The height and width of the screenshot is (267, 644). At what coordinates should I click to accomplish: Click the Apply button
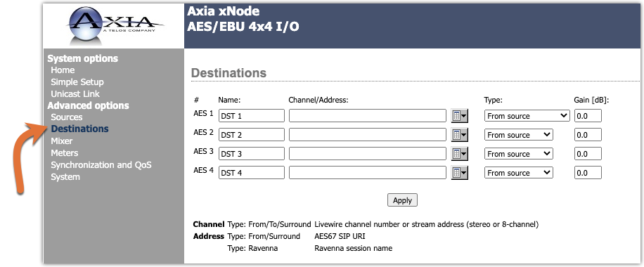pyautogui.click(x=402, y=200)
